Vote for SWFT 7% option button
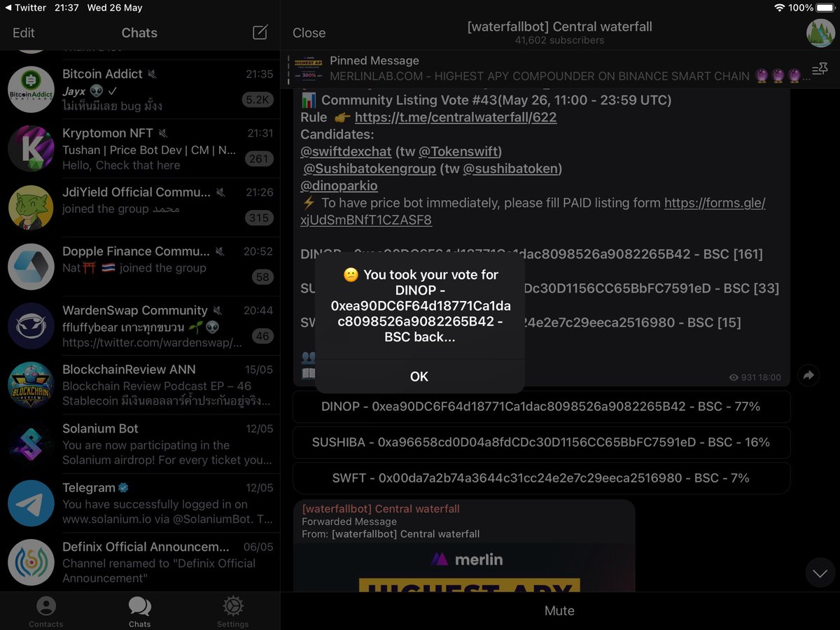Image resolution: width=840 pixels, height=630 pixels. coord(541,478)
